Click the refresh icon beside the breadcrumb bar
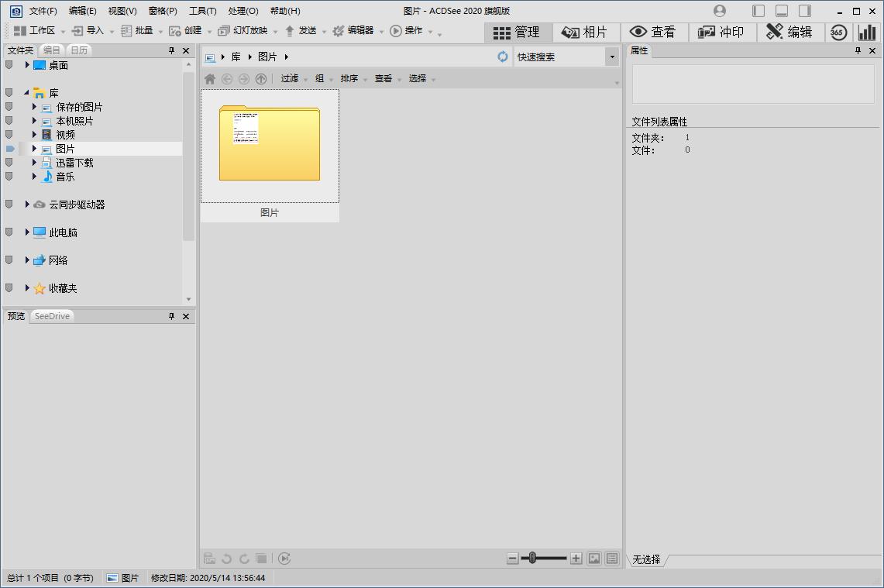 pos(503,56)
